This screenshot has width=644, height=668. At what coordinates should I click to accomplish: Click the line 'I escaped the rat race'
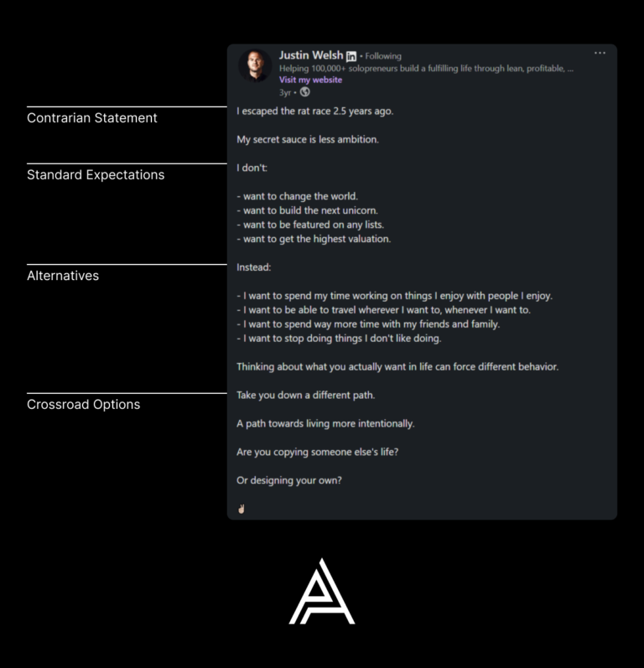315,111
